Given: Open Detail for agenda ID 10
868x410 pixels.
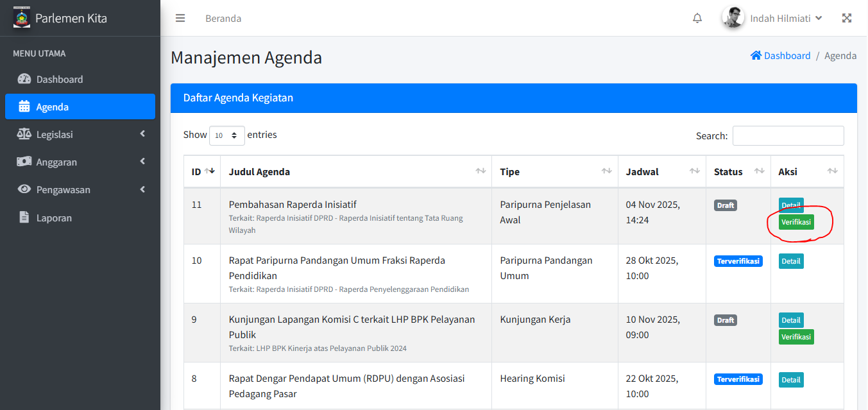Looking at the screenshot, I should pos(791,261).
